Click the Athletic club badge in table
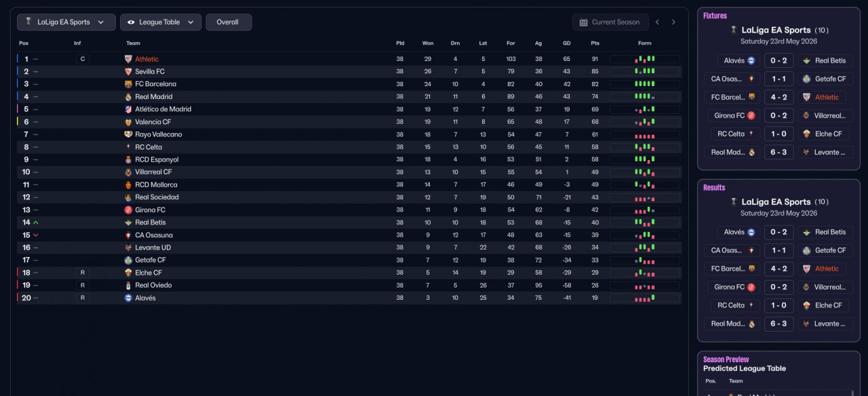The image size is (868, 396). point(128,59)
